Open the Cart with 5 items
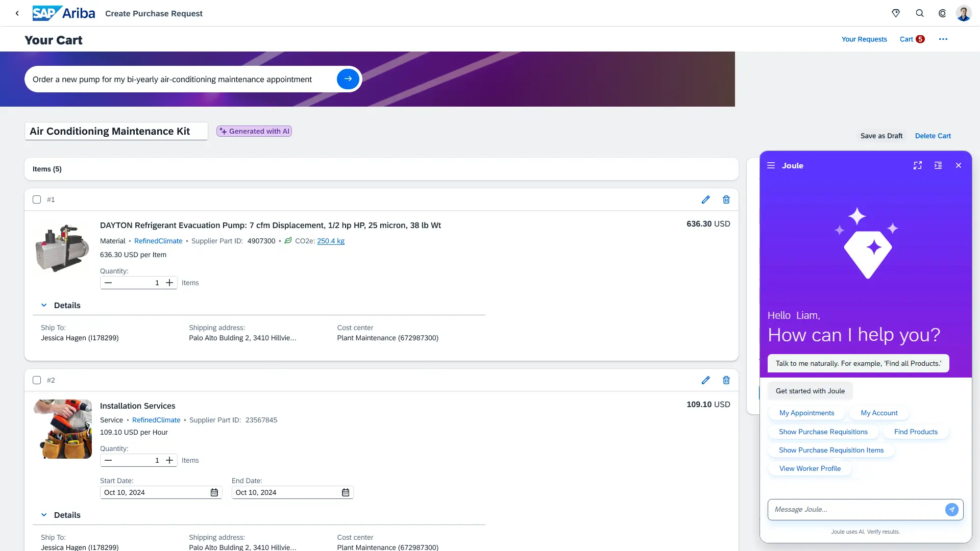This screenshot has height=551, width=980. tap(912, 39)
